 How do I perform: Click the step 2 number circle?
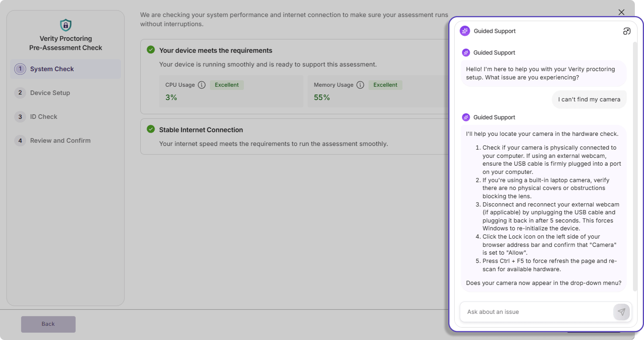click(x=20, y=93)
